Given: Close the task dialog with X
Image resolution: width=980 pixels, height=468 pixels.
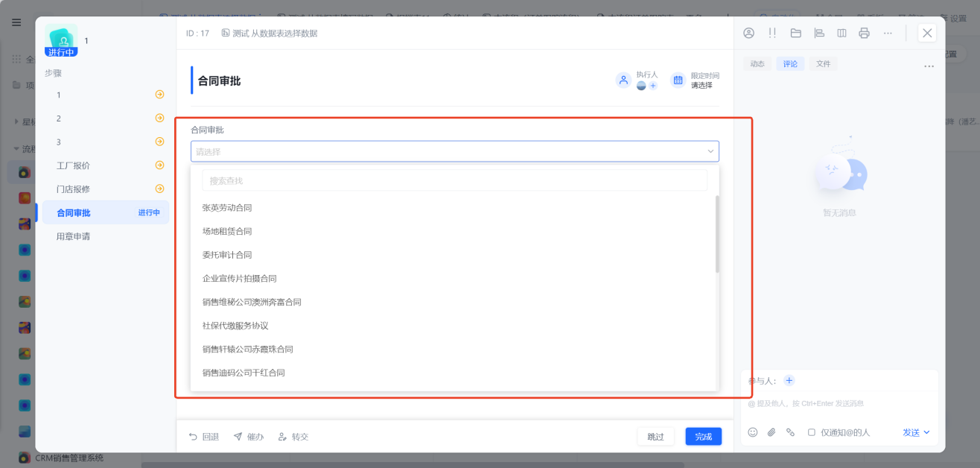Looking at the screenshot, I should pos(927,33).
